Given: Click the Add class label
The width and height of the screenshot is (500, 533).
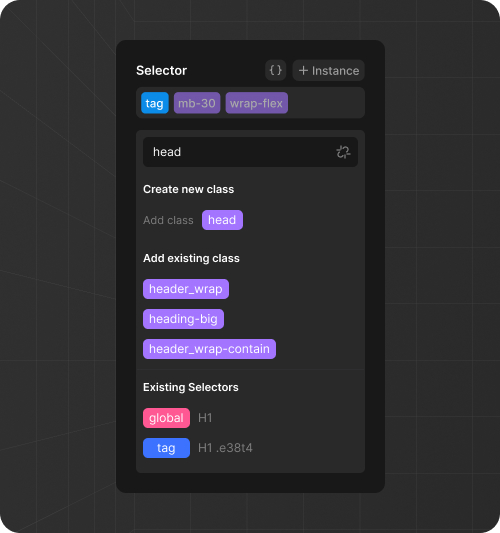Looking at the screenshot, I should 168,220.
